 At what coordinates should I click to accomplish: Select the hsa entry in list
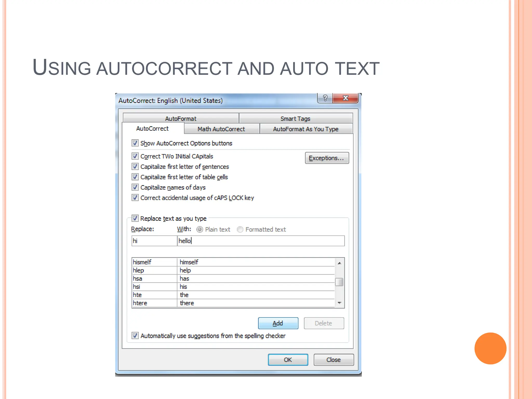(233, 278)
